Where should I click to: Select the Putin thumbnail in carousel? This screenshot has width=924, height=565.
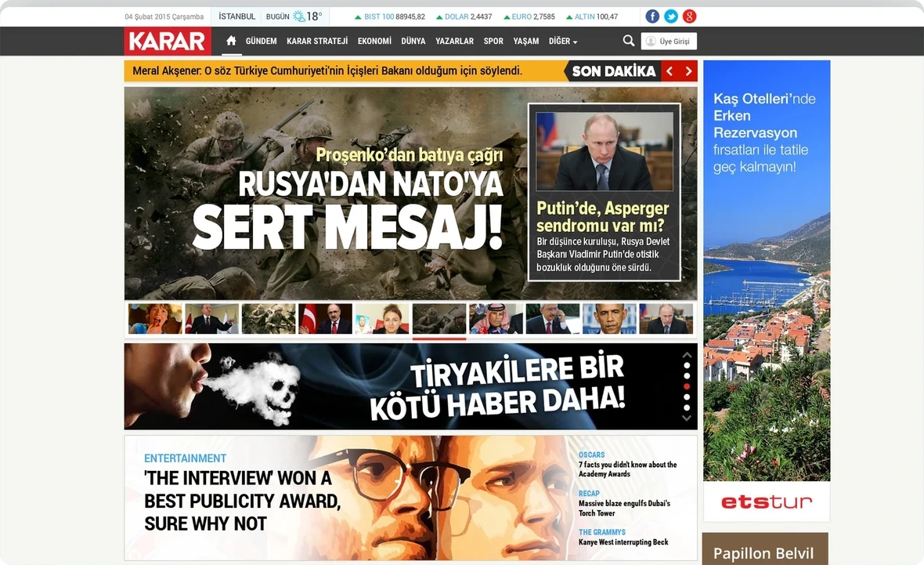pyautogui.click(x=666, y=319)
